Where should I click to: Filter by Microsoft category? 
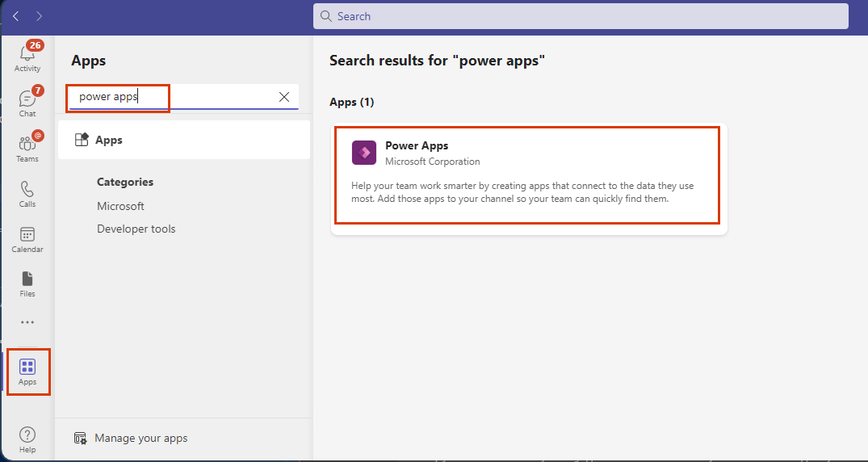pyautogui.click(x=120, y=206)
